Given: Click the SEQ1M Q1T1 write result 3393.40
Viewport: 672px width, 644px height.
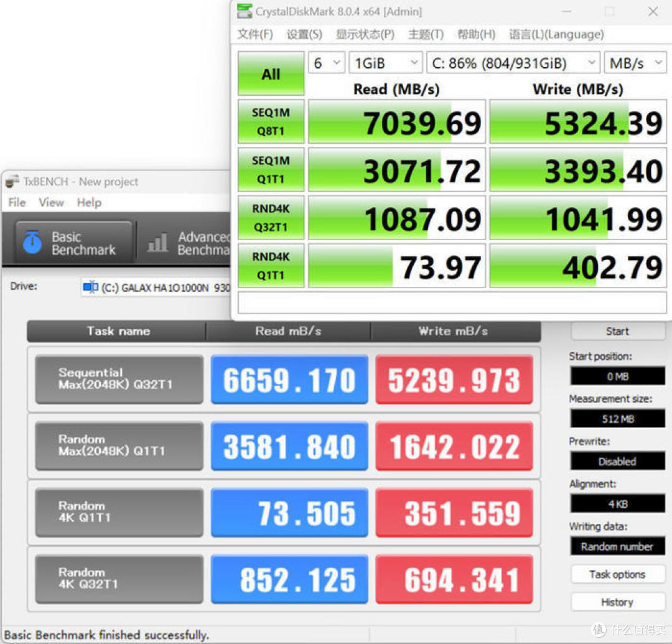Looking at the screenshot, I should pyautogui.click(x=578, y=170).
